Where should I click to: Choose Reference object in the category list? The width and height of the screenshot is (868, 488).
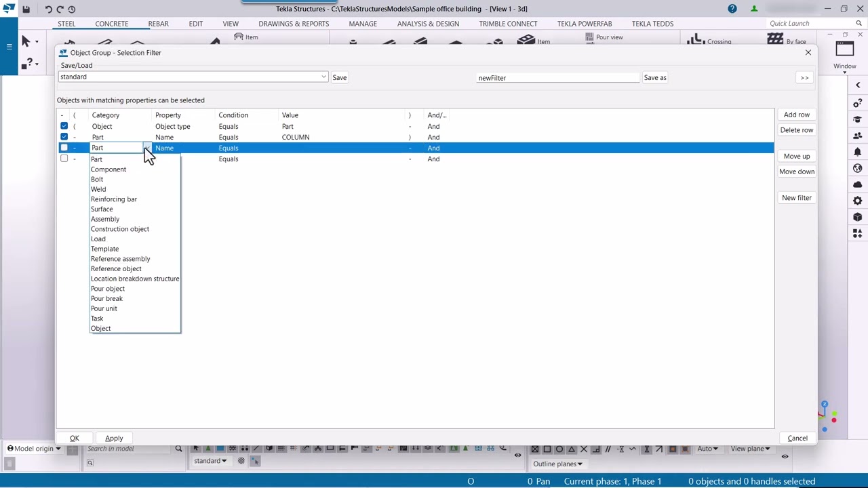tap(116, 269)
